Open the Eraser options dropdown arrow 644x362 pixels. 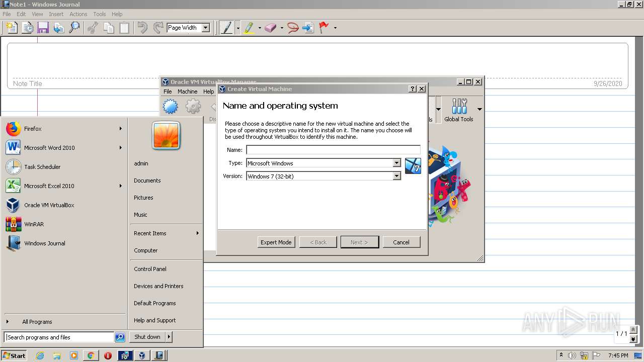point(282,28)
